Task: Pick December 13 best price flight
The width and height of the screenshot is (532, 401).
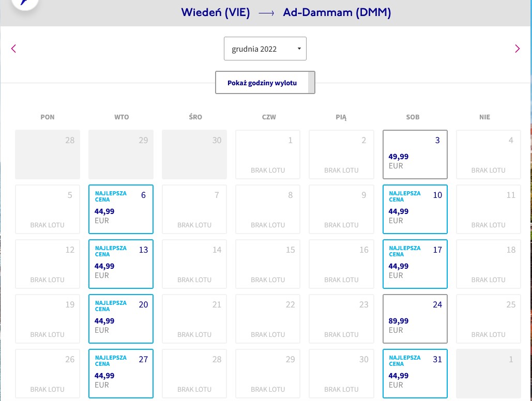Action: tap(121, 264)
